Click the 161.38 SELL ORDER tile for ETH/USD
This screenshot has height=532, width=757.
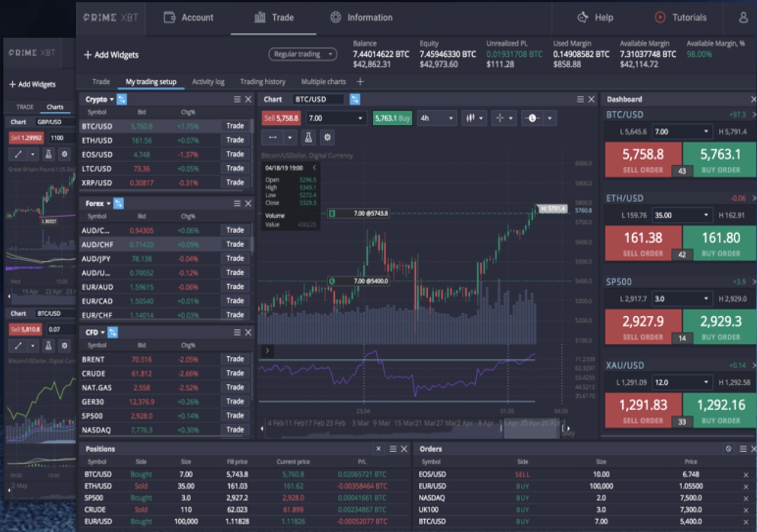point(643,243)
